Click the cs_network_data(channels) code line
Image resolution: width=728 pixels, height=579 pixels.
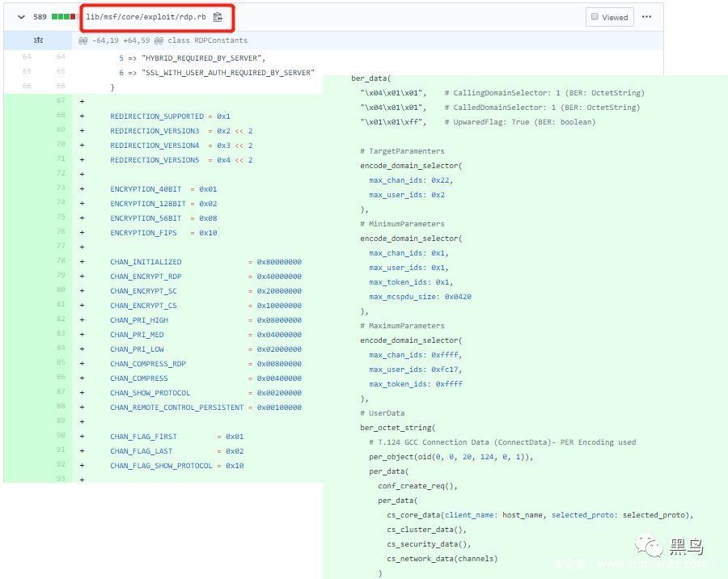point(442,558)
